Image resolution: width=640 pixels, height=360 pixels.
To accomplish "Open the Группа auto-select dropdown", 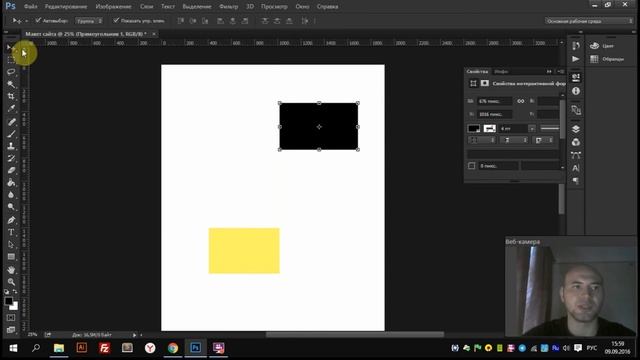I will (89, 21).
